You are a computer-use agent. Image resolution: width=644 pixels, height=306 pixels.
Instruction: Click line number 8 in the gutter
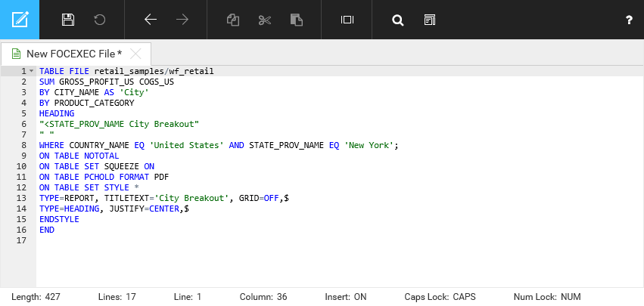tap(24, 145)
